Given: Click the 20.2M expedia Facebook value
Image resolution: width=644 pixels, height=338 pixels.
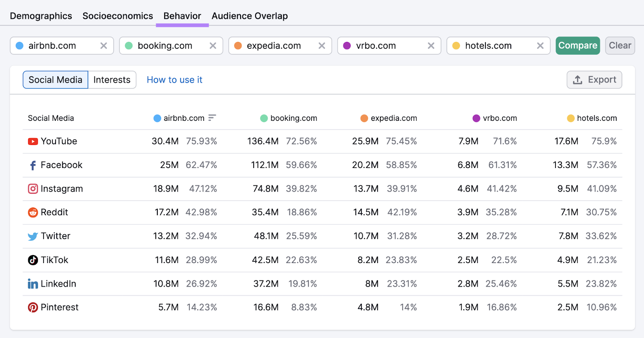Looking at the screenshot, I should click(x=365, y=165).
